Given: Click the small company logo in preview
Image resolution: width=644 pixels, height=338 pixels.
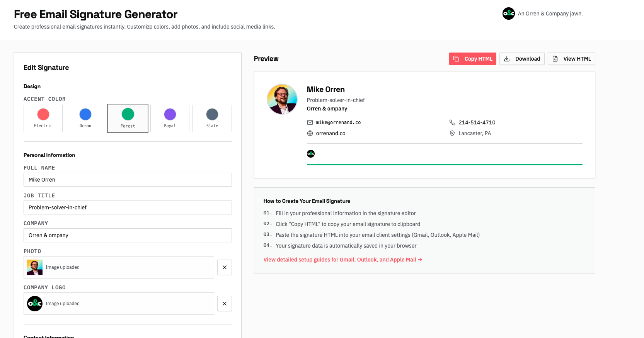Looking at the screenshot, I should tap(311, 154).
